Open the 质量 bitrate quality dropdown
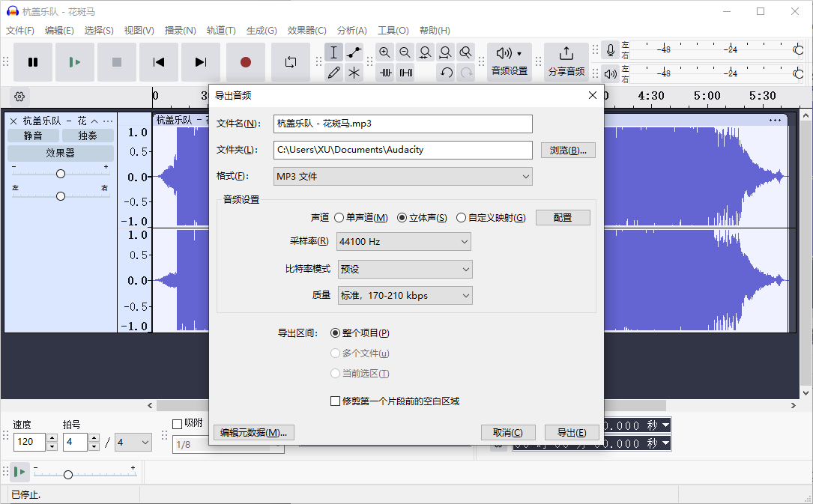The image size is (813, 504). 403,296
